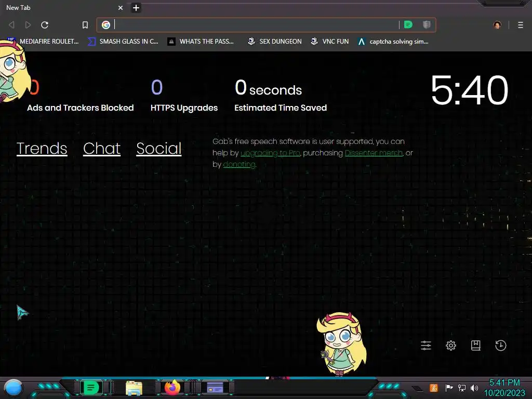Click the Ads and Trackers Blocked label
Viewport: 532px width, 399px height.
pos(81,108)
